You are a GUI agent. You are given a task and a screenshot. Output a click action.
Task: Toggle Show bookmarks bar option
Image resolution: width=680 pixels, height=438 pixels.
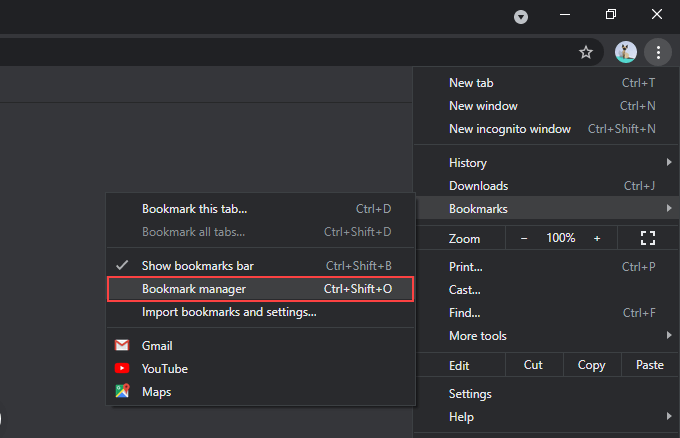(x=197, y=265)
